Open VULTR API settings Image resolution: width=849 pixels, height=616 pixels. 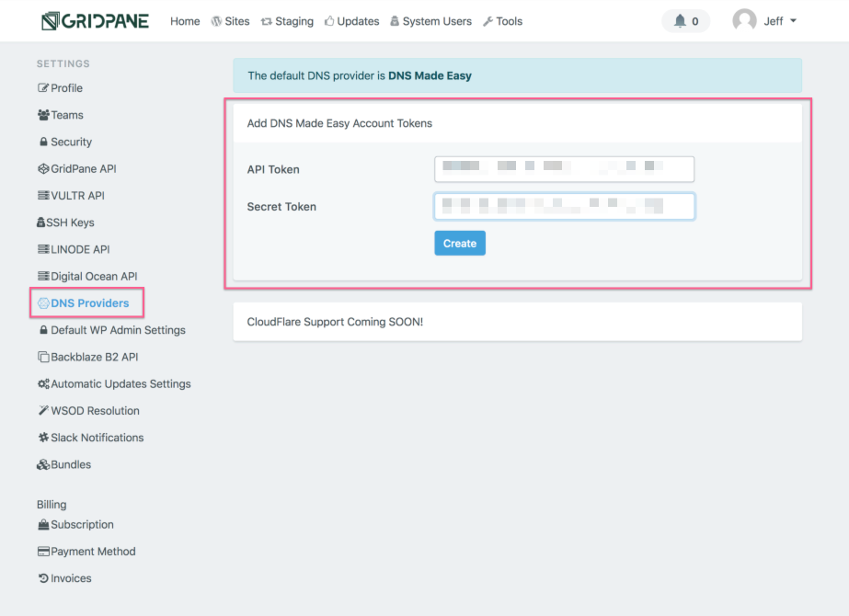click(x=77, y=196)
